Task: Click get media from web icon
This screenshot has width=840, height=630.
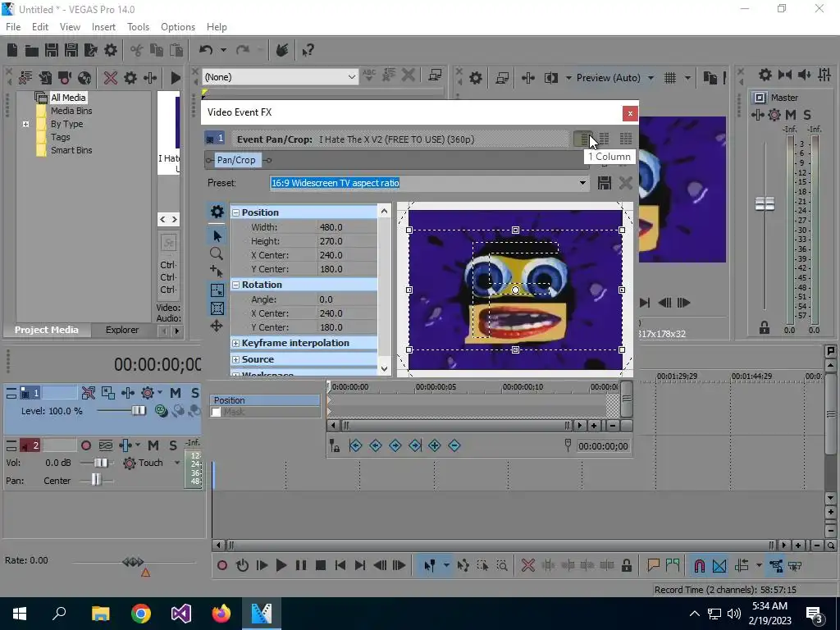Action: click(x=84, y=78)
